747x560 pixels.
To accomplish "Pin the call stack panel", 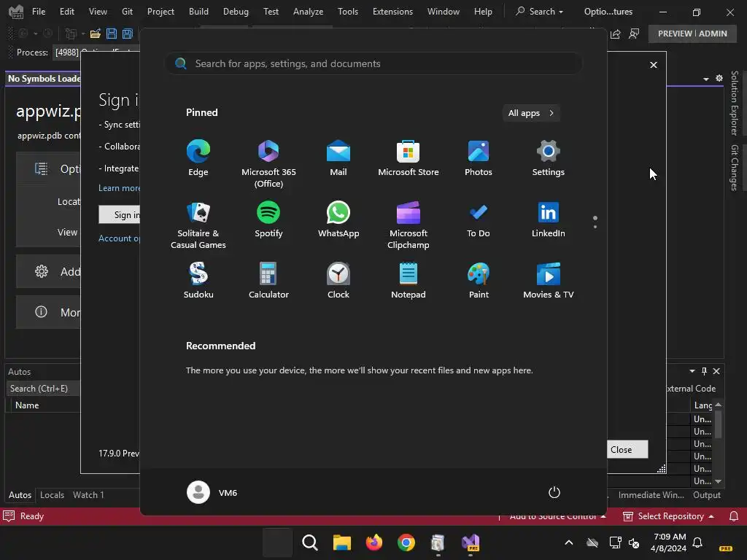I will pyautogui.click(x=704, y=371).
